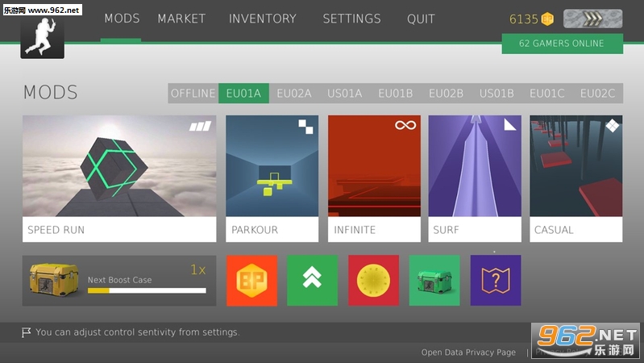
Task: Open the INVENTORY menu
Action: pos(263,19)
